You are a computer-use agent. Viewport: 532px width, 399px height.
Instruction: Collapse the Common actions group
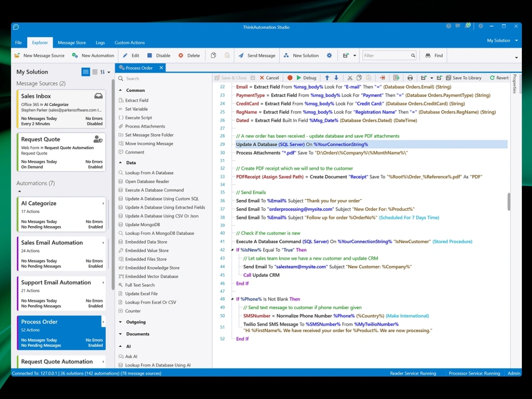tap(121, 90)
